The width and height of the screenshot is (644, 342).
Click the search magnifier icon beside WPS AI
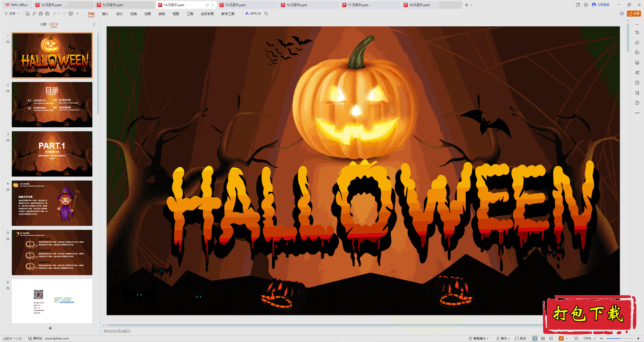266,14
